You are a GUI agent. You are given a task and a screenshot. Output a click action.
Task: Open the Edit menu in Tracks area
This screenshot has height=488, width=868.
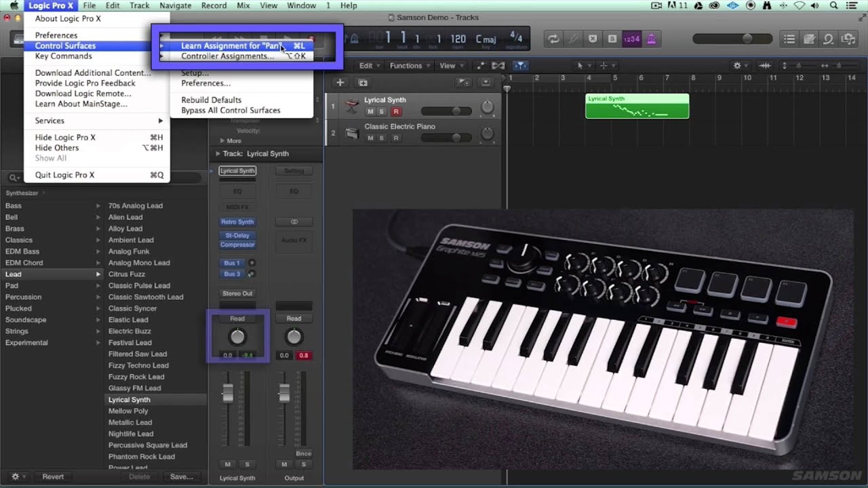[x=368, y=66]
